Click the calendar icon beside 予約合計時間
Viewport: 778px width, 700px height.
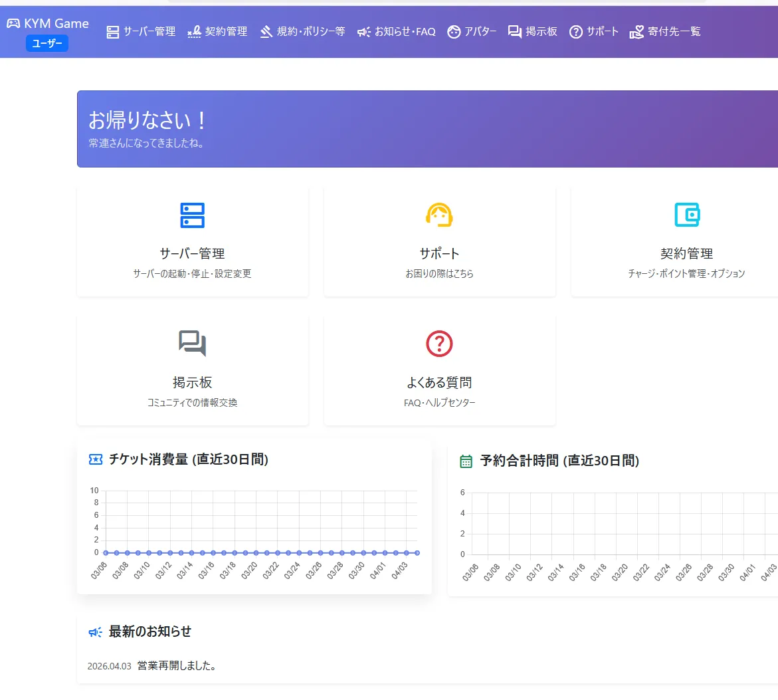[466, 461]
